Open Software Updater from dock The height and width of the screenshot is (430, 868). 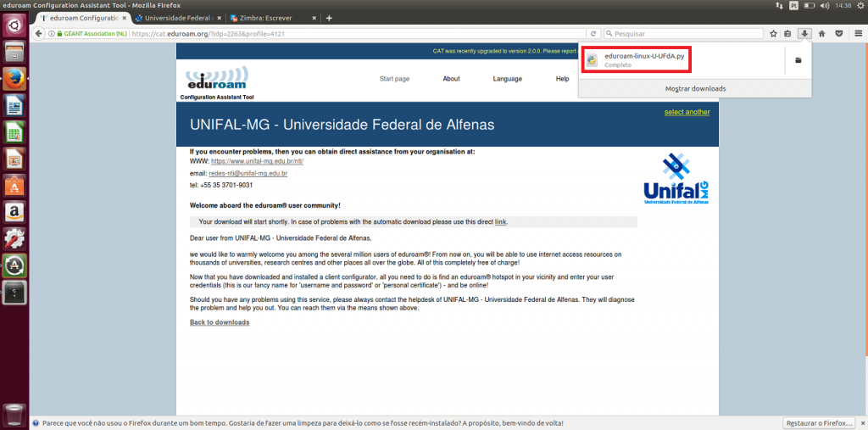coord(14,265)
